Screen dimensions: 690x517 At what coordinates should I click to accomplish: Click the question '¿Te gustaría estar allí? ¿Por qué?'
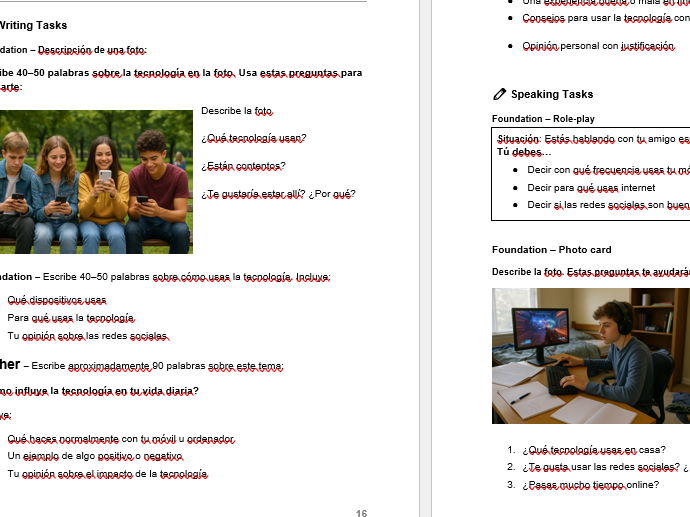[279, 194]
